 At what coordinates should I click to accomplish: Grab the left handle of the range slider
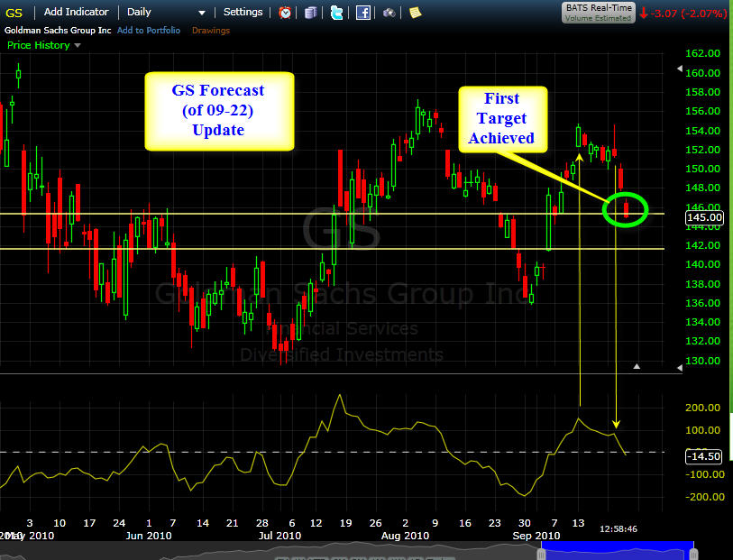tap(541, 555)
